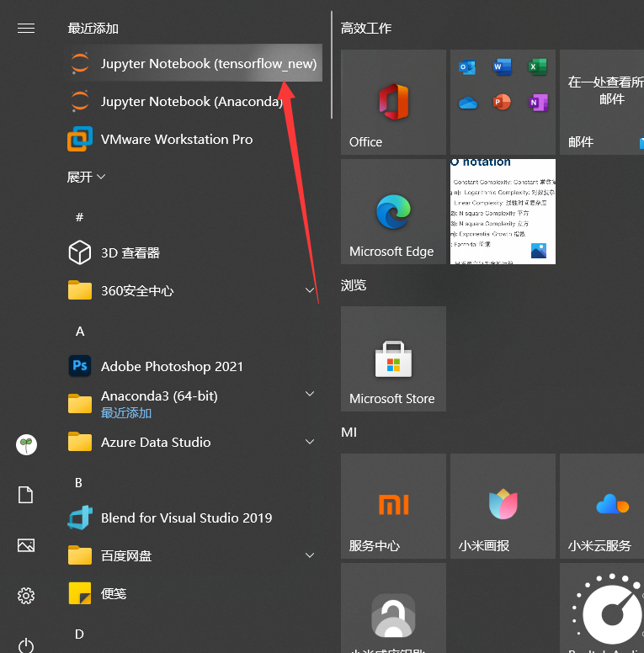
Task: Open Outlook in the Office apps tile
Action: click(467, 67)
